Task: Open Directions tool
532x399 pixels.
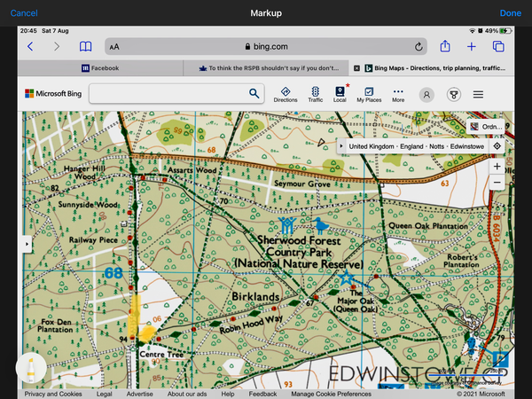Action: click(286, 95)
